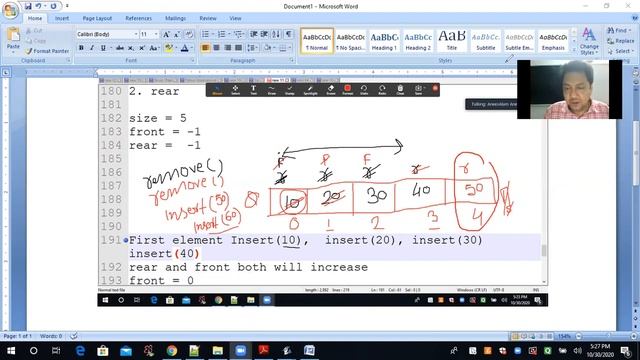The image size is (640, 360).
Task: Increase paragraph indent
Action: [x=264, y=34]
